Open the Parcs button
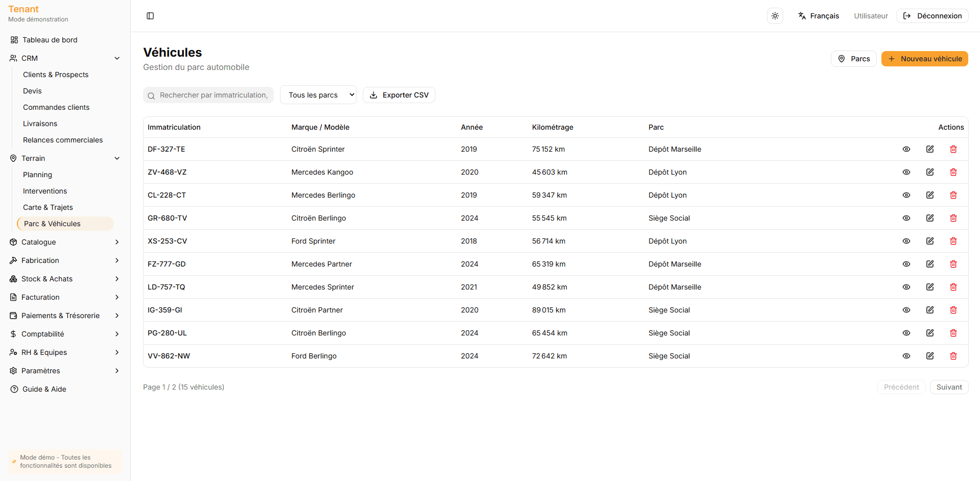980x481 pixels. [x=854, y=59]
